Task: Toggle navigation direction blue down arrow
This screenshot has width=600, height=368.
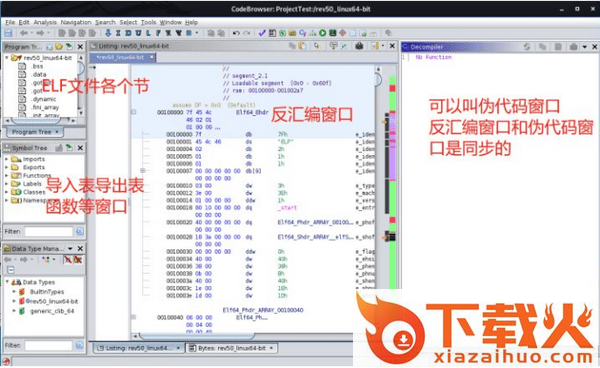Action: point(108,33)
